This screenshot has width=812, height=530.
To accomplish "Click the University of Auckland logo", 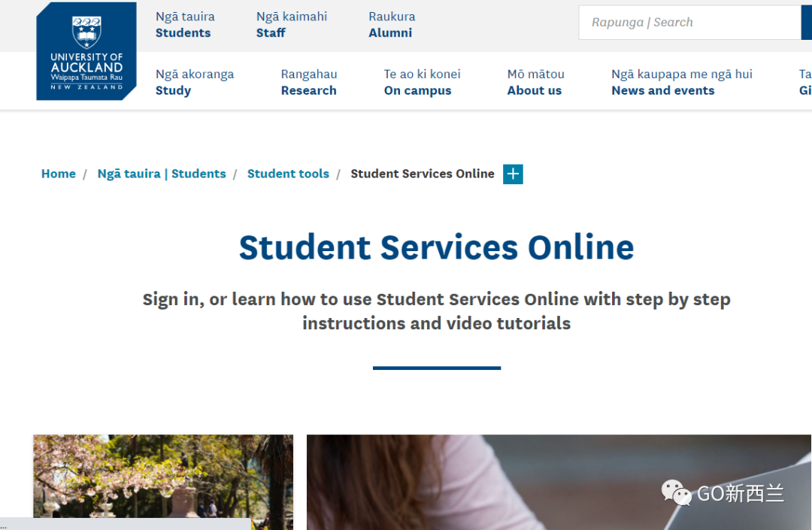I will pyautogui.click(x=86, y=51).
